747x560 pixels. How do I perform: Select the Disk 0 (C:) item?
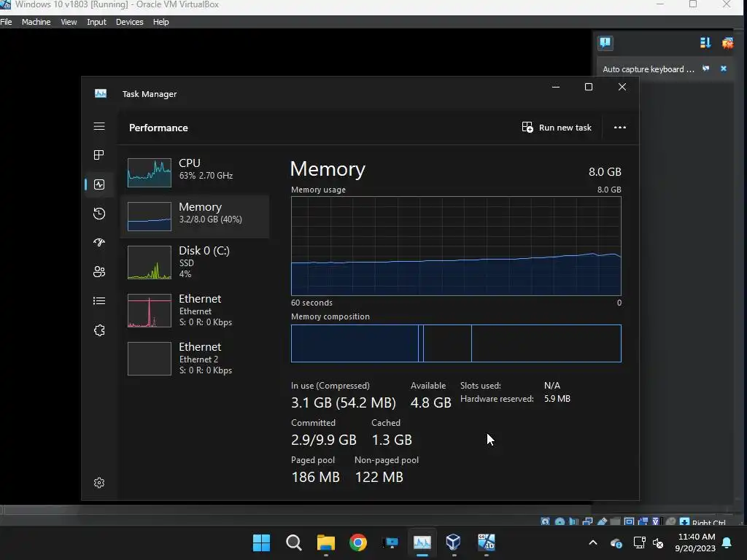195,262
